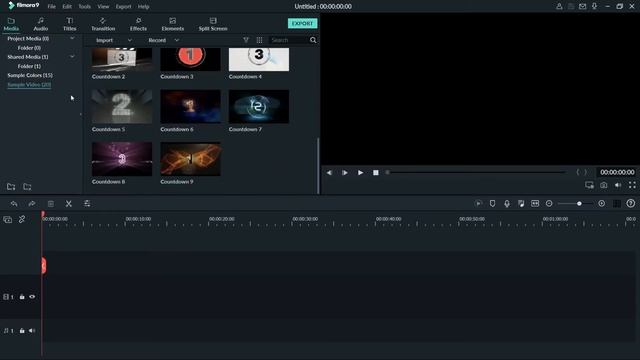Select Sample Video (20)
This screenshot has height=360, width=640.
click(29, 85)
